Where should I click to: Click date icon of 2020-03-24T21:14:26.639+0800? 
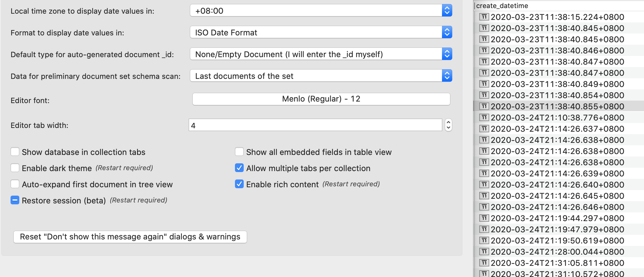(484, 173)
